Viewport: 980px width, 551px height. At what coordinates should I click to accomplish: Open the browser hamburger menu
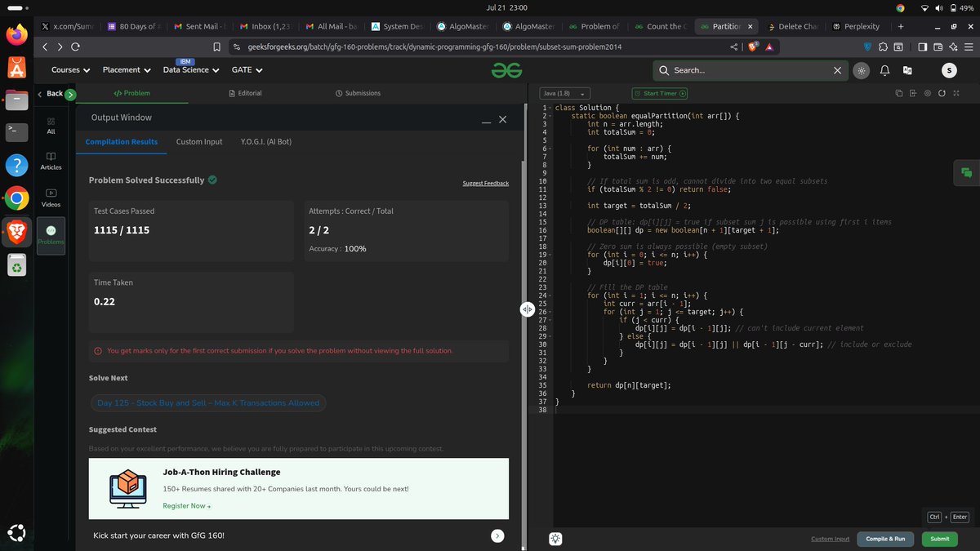(969, 47)
